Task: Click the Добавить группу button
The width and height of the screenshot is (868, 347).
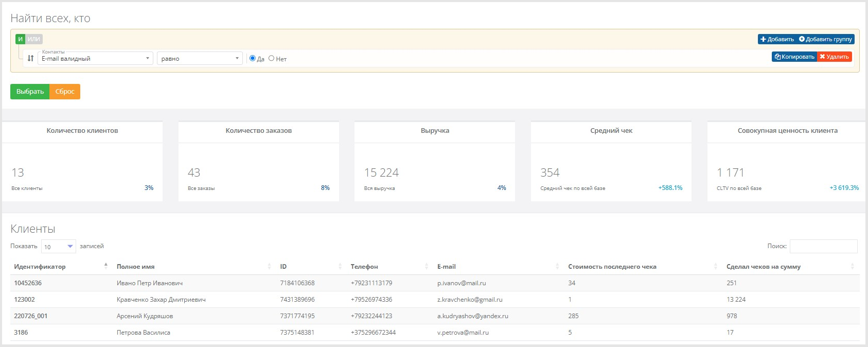Action: (825, 39)
